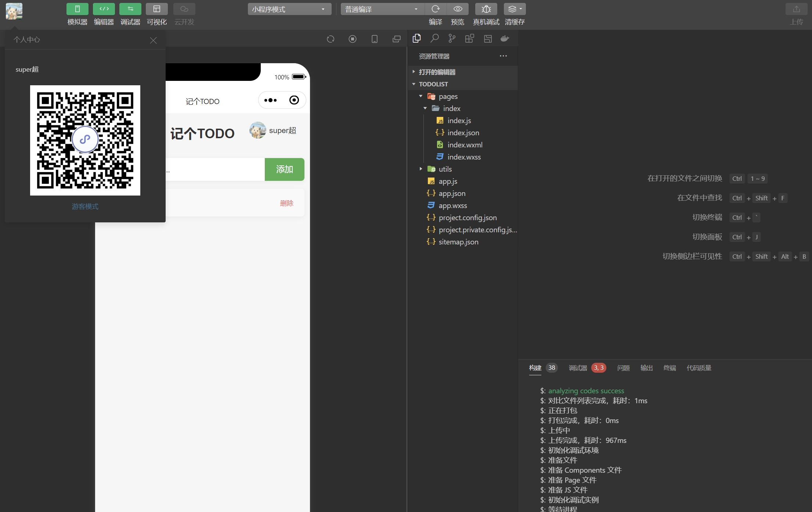The width and height of the screenshot is (812, 512).
Task: Click the red 删除 link
Action: click(286, 203)
